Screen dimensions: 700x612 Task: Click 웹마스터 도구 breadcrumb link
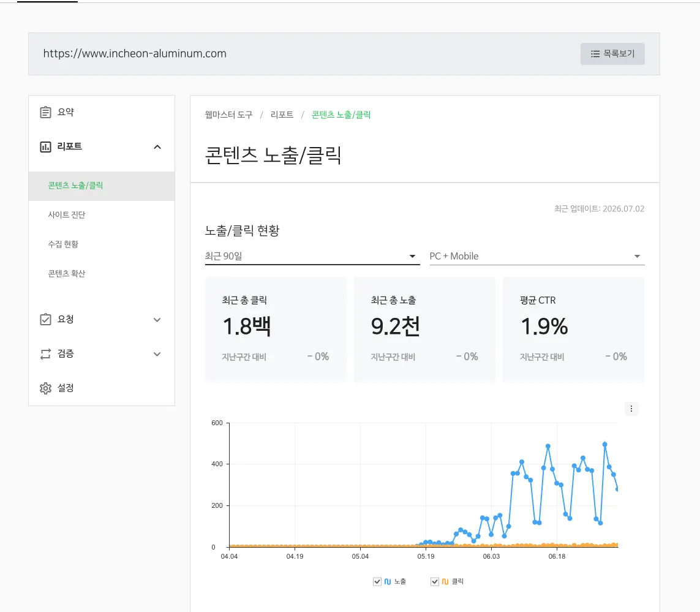click(x=228, y=115)
